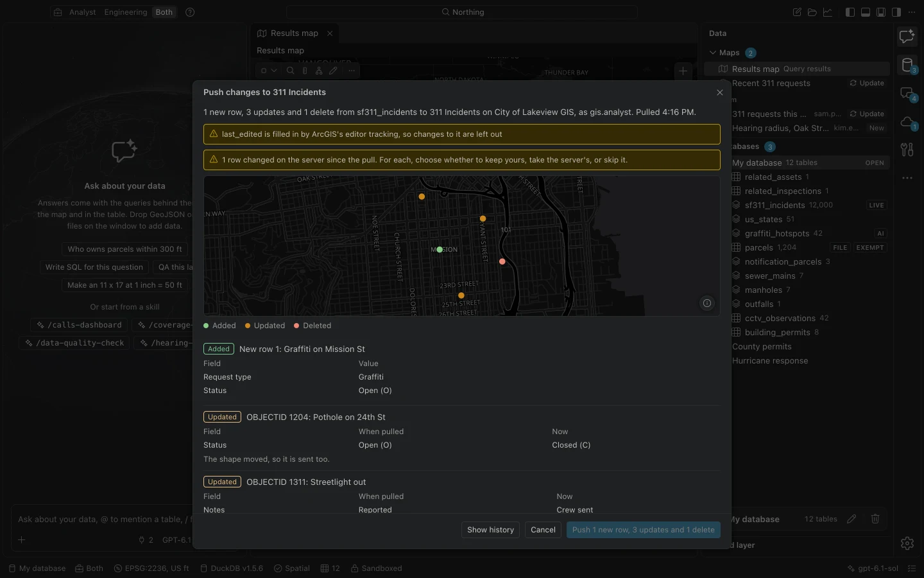Open the settings gear icon
This screenshot has width=924, height=578.
(907, 543)
